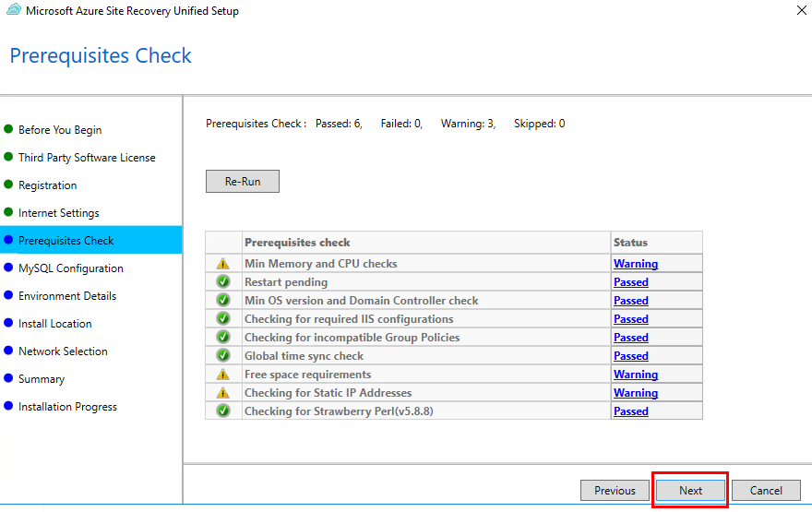
Task: Open Warning link for Static IP Addresses
Action: pyautogui.click(x=636, y=392)
